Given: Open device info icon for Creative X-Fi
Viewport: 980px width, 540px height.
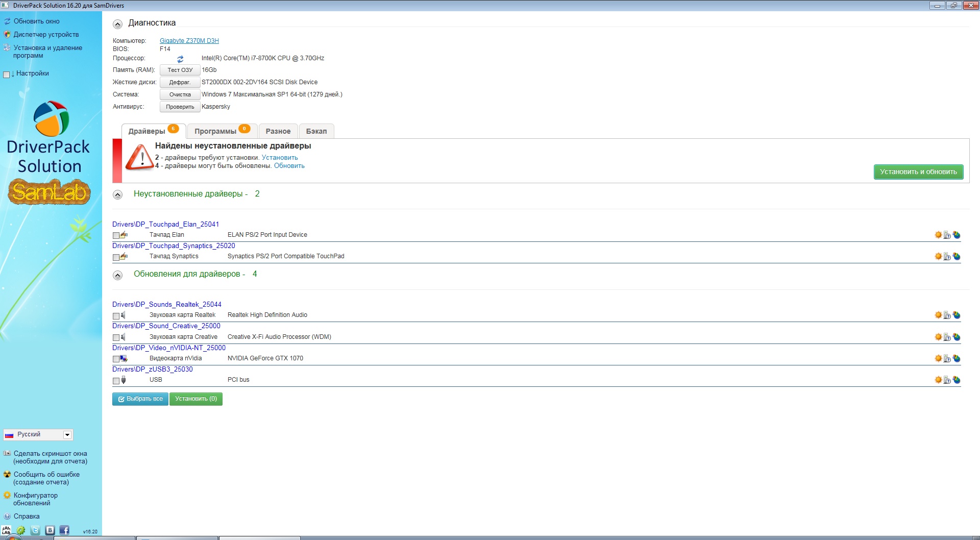Looking at the screenshot, I should click(x=947, y=337).
